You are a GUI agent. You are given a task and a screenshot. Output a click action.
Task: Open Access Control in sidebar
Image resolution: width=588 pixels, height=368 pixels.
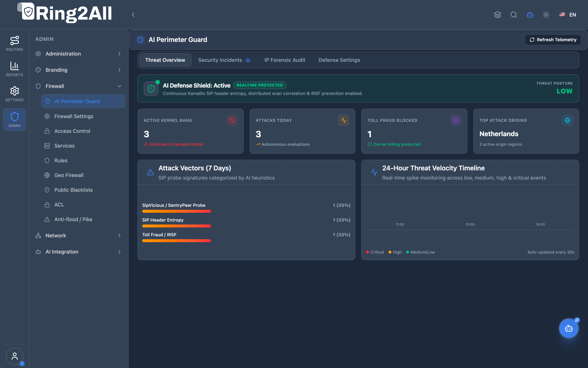[83, 131]
